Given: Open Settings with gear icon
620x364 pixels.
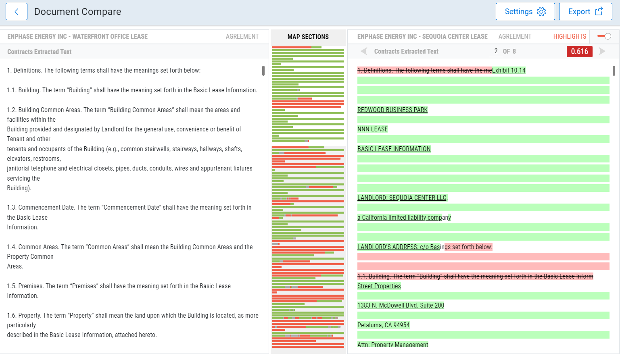Looking at the screenshot, I should (x=525, y=12).
